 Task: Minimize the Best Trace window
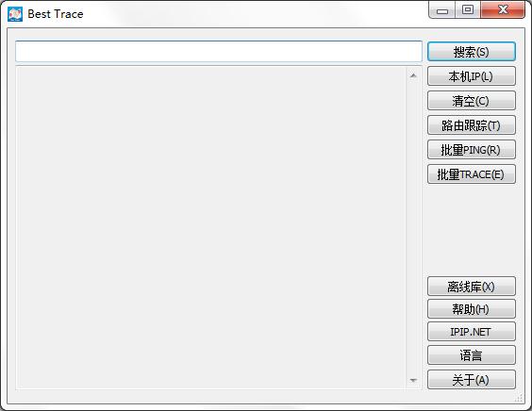point(442,9)
